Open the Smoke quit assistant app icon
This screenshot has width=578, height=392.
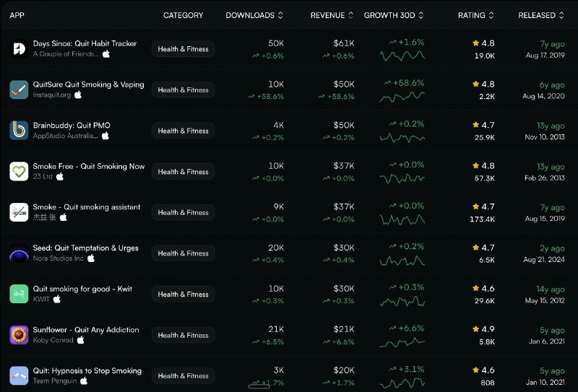19,212
